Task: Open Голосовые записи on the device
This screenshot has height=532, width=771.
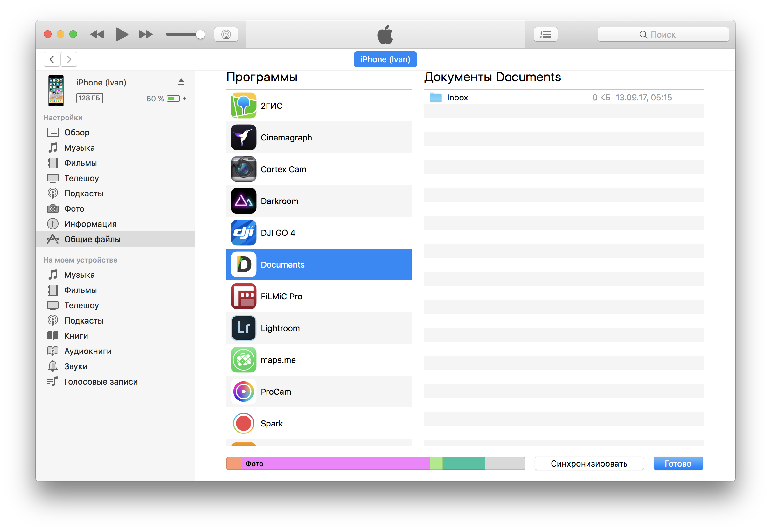Action: pos(115,382)
